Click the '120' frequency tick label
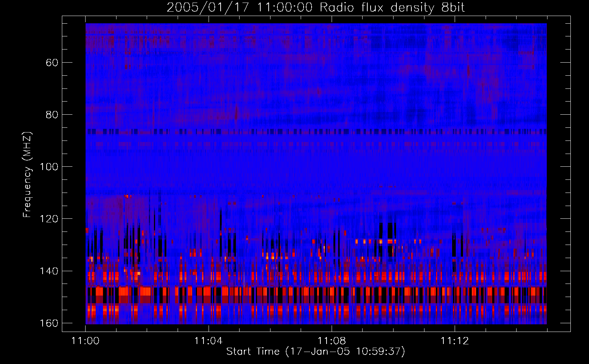 pyautogui.click(x=49, y=219)
